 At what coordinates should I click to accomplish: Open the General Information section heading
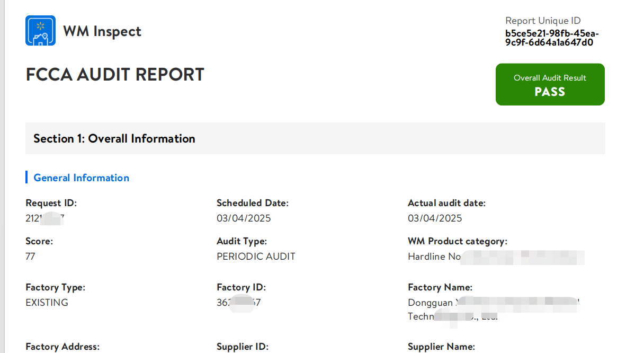click(x=81, y=178)
